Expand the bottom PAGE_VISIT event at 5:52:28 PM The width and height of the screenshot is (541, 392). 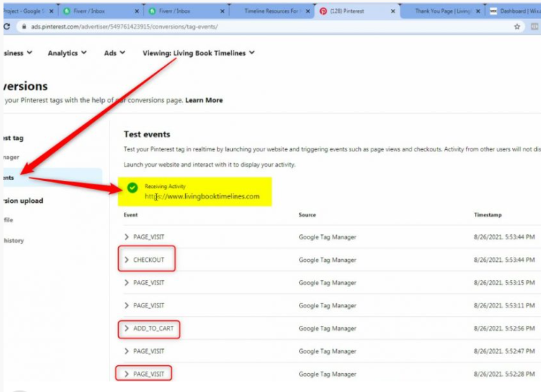(x=127, y=374)
